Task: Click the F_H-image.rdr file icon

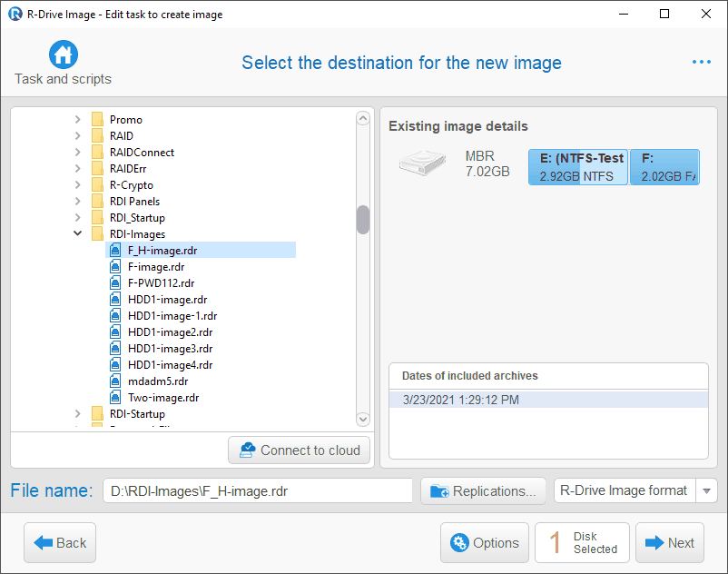Action: (115, 251)
